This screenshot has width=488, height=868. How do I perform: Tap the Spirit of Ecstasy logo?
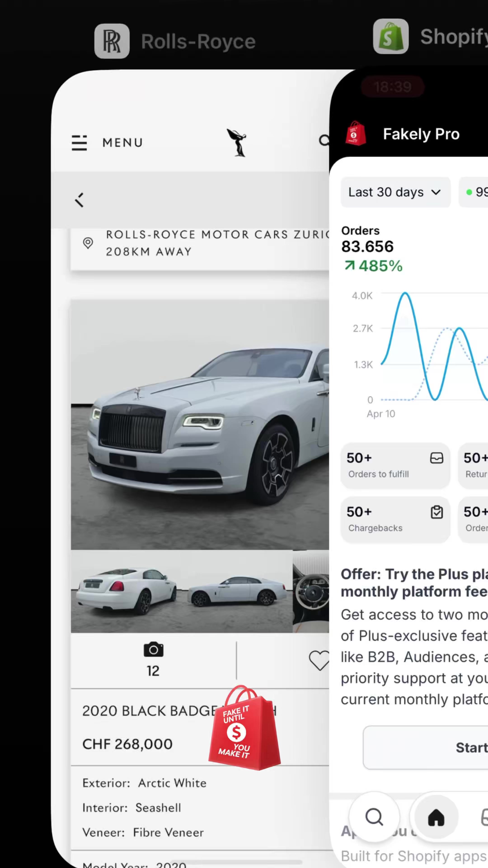(237, 143)
